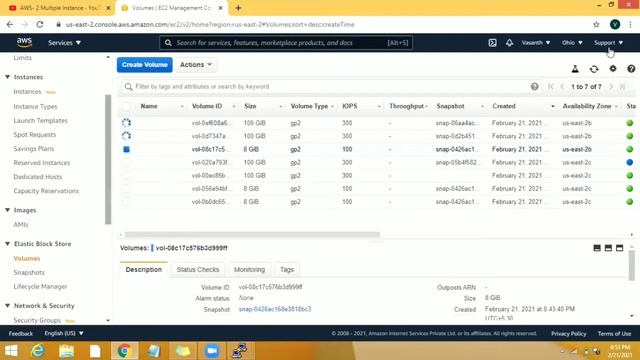Viewport: 640px width, 360px height.
Task: Go back in browser history
Action: click(10, 24)
